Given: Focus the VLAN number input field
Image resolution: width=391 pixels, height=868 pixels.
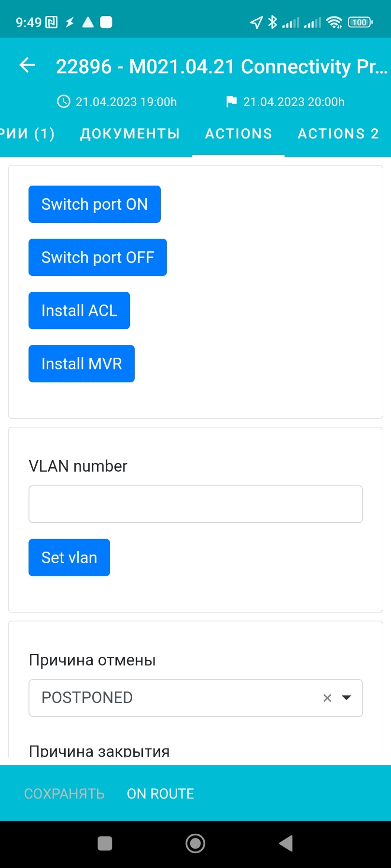Looking at the screenshot, I should tap(195, 504).
